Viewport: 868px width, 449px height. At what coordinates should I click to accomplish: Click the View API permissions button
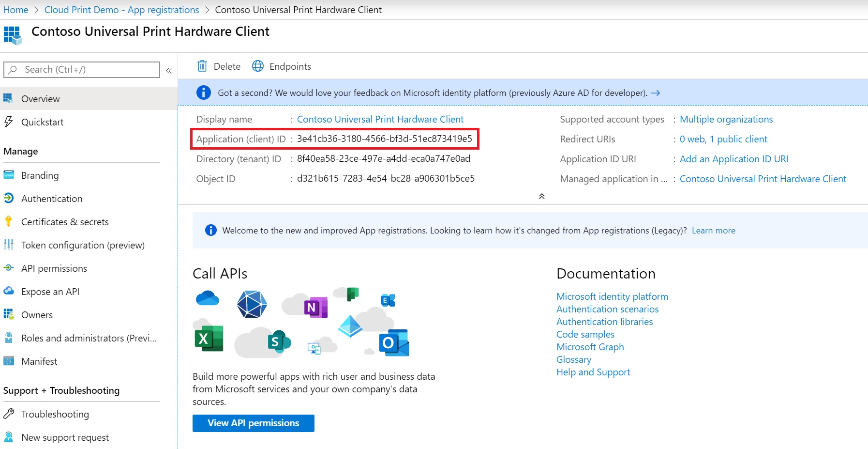(x=254, y=423)
